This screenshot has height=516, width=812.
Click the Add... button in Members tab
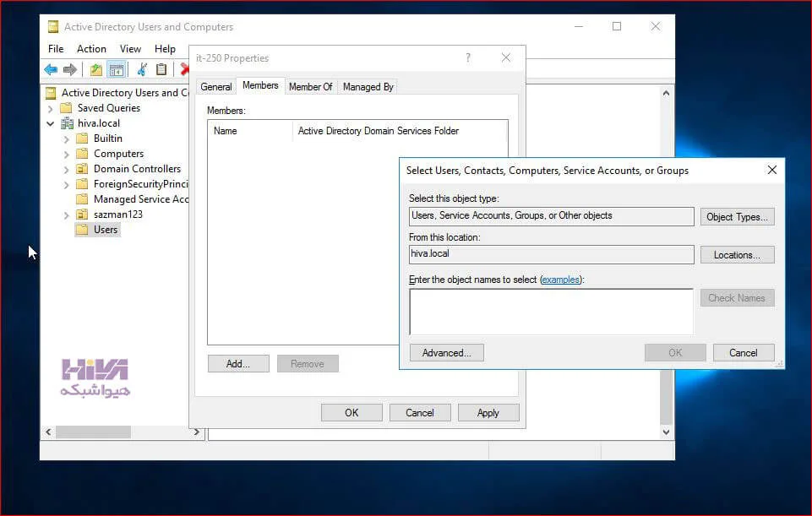click(238, 363)
